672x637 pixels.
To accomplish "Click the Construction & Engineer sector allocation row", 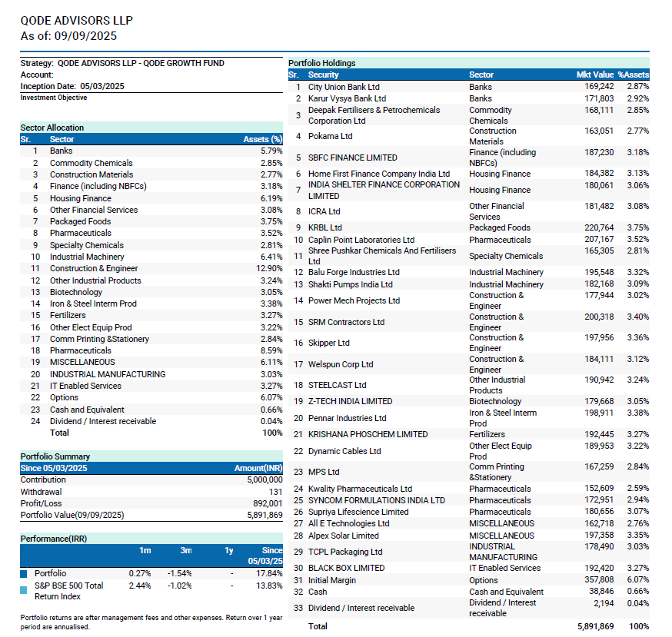I will tap(94, 268).
